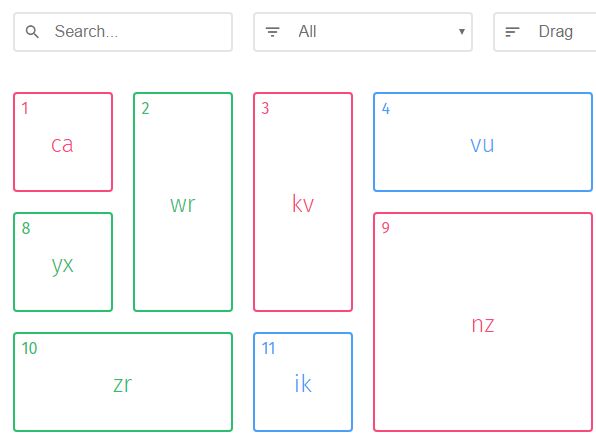Click the sort lines icon beside Drag
The width and height of the screenshot is (596, 444).
click(512, 32)
